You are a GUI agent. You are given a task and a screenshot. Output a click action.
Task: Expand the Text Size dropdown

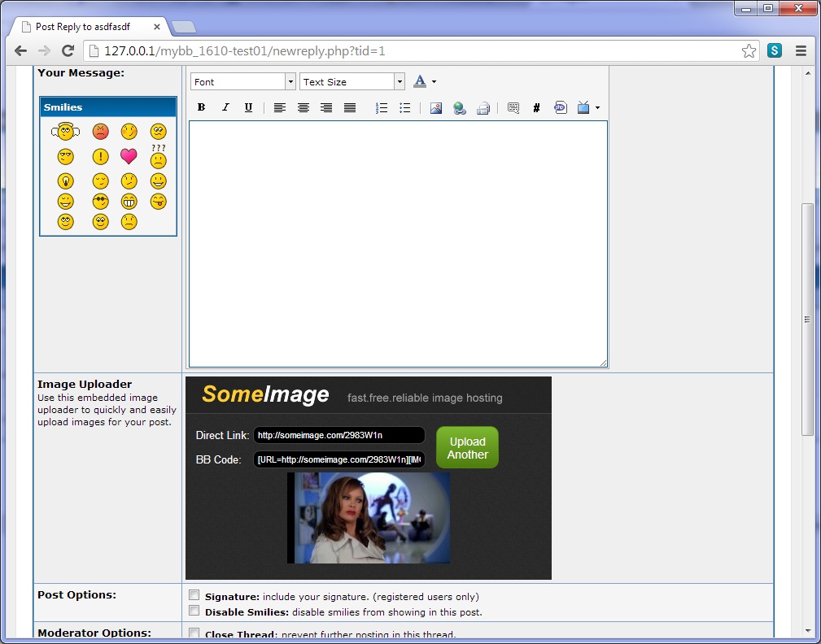point(352,81)
